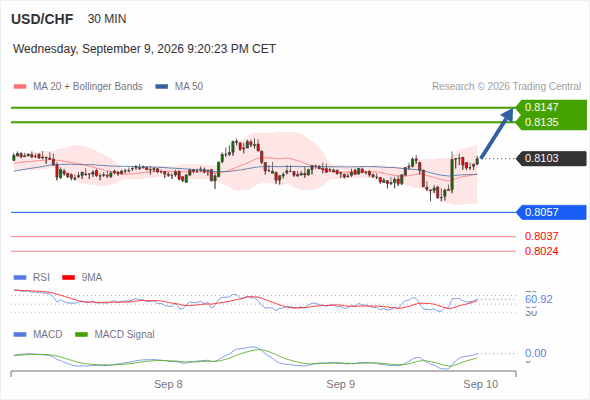Select the MA 50 legend label
The image size is (590, 400).
[x=189, y=87]
